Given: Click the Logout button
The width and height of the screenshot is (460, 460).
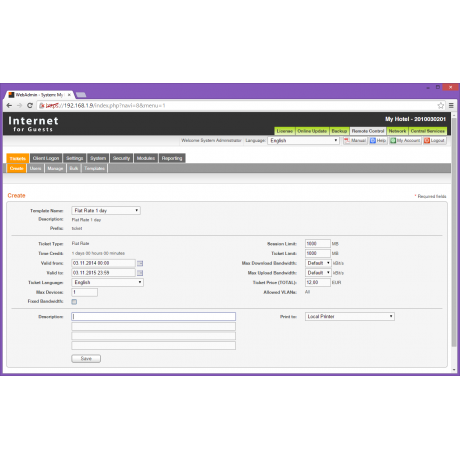Looking at the screenshot, I should tap(435, 140).
